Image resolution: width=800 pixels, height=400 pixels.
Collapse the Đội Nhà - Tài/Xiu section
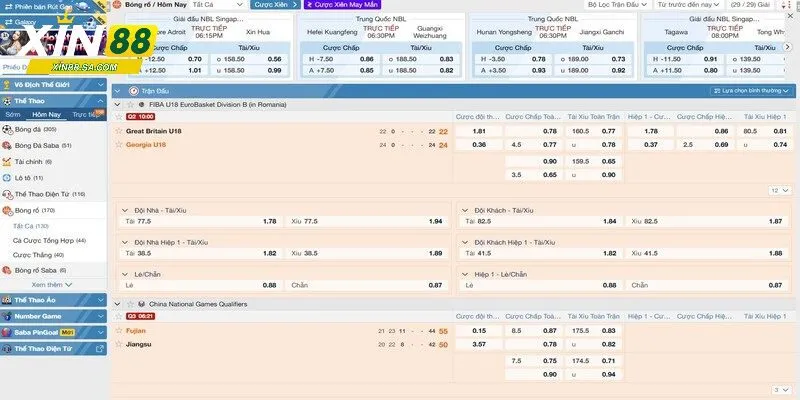[x=124, y=210]
